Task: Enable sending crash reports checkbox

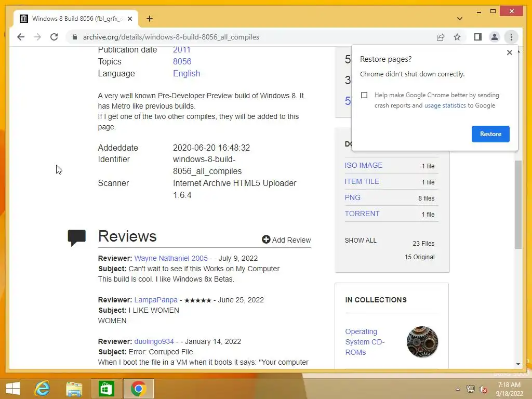Action: (364, 95)
